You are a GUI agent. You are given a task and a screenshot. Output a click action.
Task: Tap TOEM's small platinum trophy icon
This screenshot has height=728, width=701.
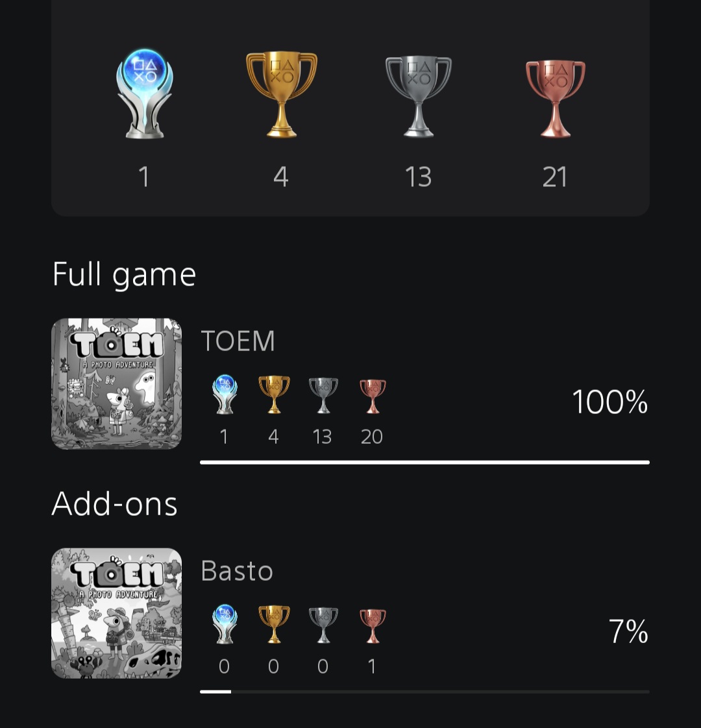225,394
